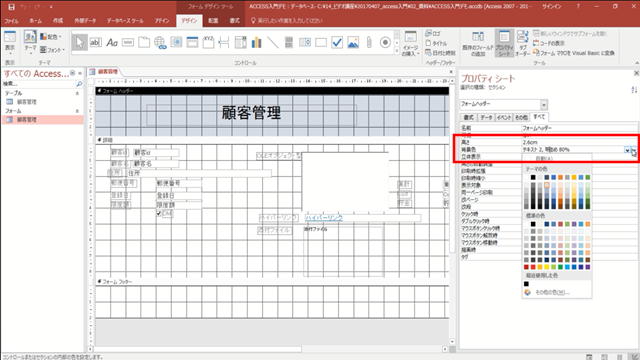640x360 pixels.
Task: Click the Add Existing Fields ribbon button
Action: pyautogui.click(x=478, y=43)
